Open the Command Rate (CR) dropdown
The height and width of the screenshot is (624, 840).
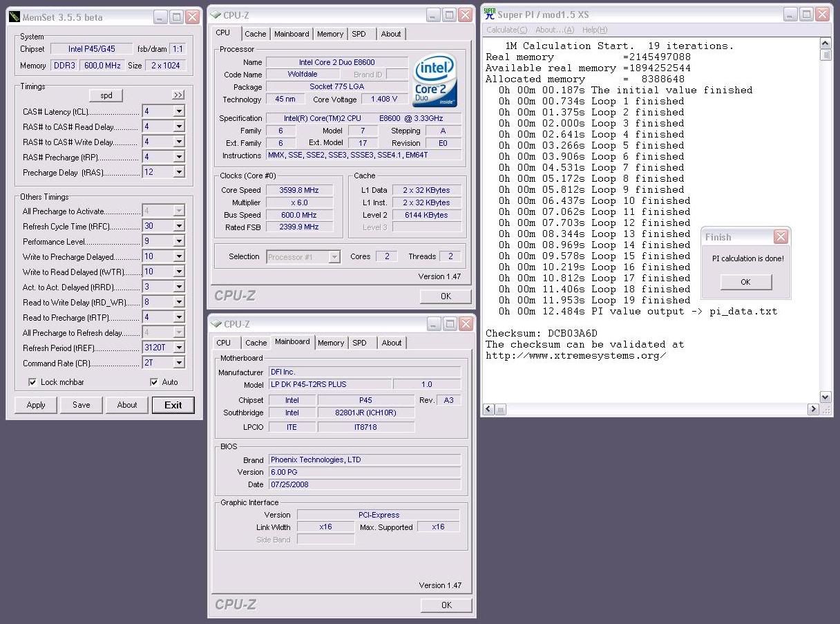(x=179, y=363)
